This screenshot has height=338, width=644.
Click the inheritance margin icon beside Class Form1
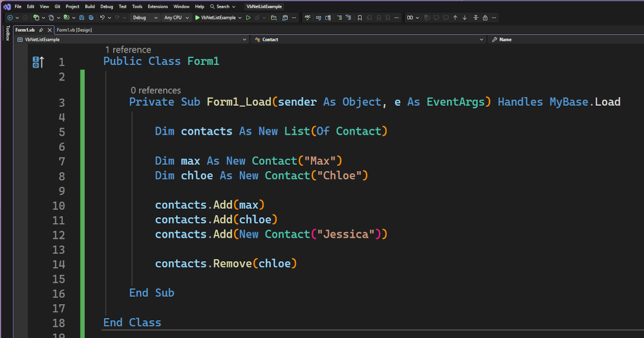click(x=37, y=62)
